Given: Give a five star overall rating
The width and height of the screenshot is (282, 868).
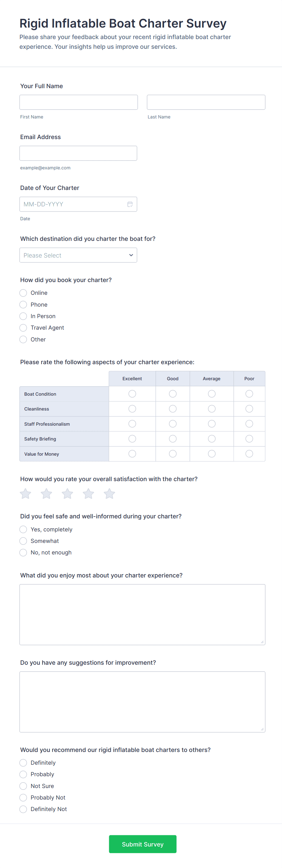Looking at the screenshot, I should point(109,494).
